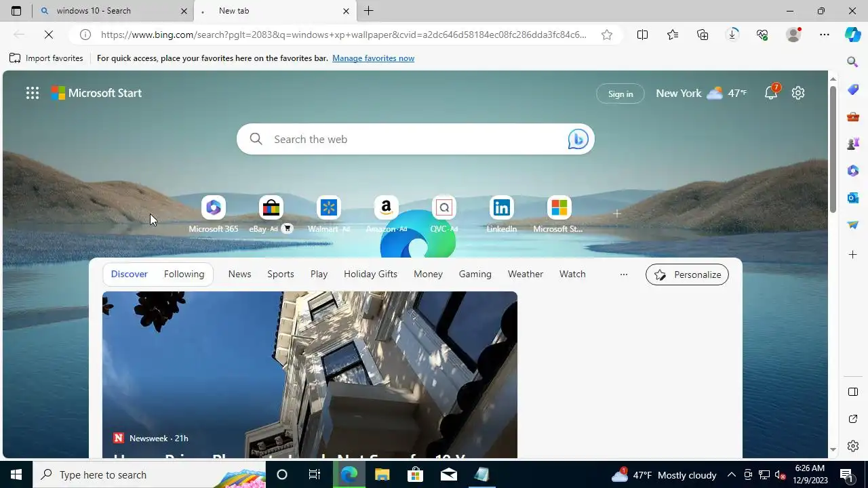868x488 pixels.
Task: Open the Microsoft Start app launcher grid
Action: [32, 93]
